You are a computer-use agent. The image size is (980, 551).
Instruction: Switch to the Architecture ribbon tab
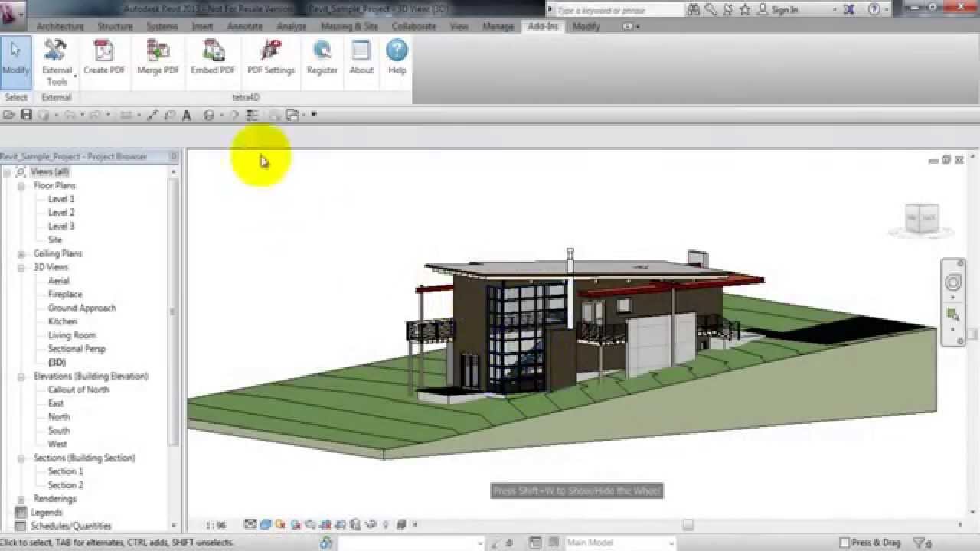(x=60, y=26)
